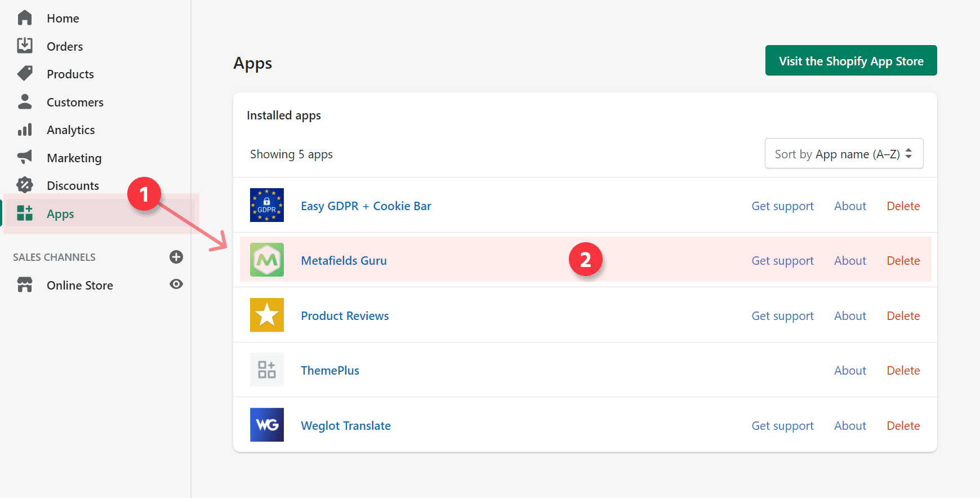The width and height of the screenshot is (980, 498).
Task: Click the Product Reviews star thumbnail
Action: [x=267, y=315]
